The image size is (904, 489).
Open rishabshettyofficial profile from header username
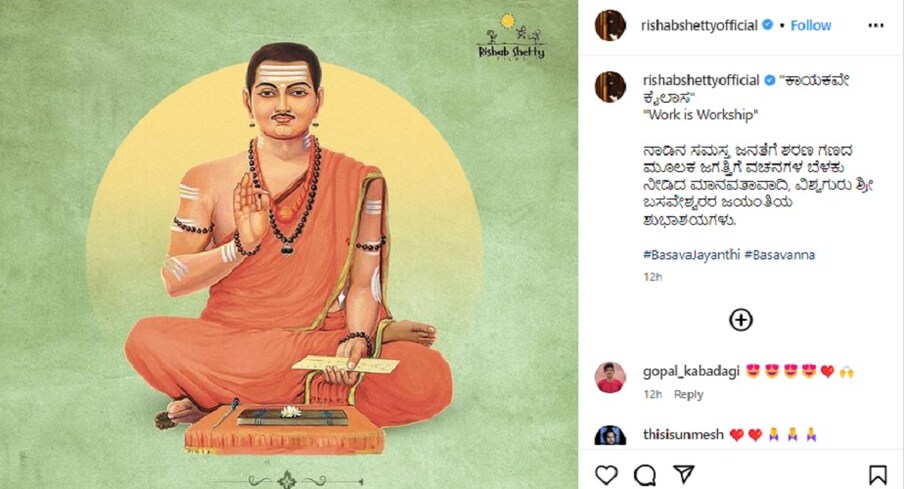coord(699,25)
